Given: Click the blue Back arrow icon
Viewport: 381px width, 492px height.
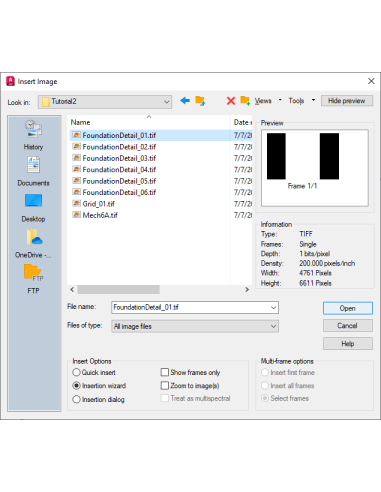Looking at the screenshot, I should (185, 100).
